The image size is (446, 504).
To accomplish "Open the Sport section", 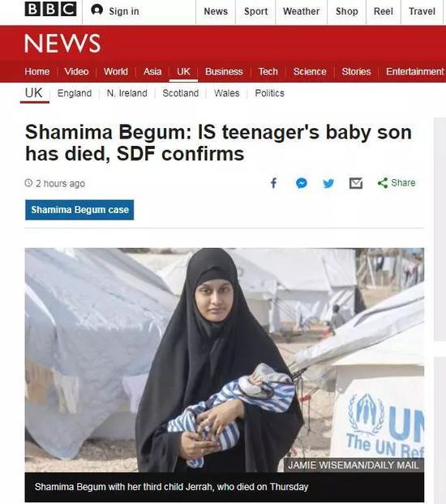I will click(x=255, y=11).
